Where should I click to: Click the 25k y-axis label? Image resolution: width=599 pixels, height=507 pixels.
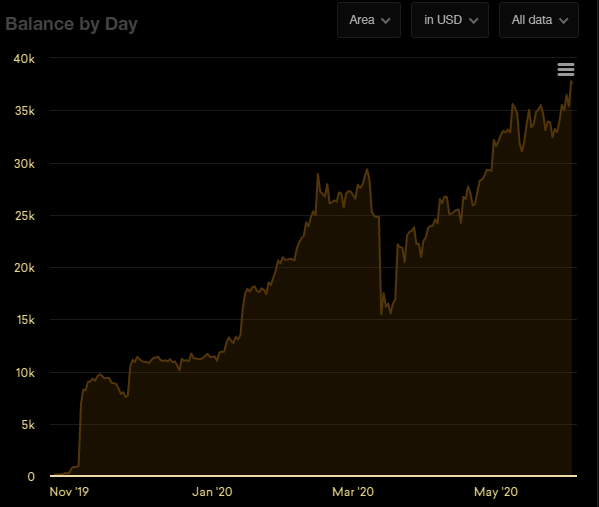(25, 216)
